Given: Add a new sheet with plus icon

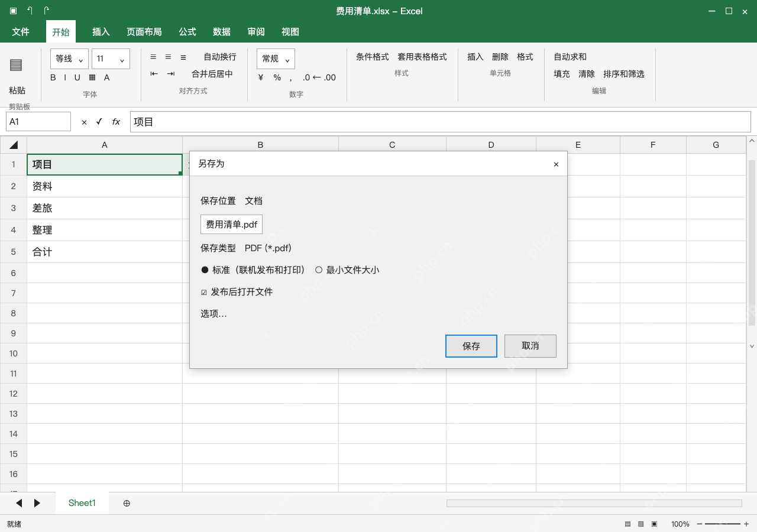Looking at the screenshot, I should point(127,503).
